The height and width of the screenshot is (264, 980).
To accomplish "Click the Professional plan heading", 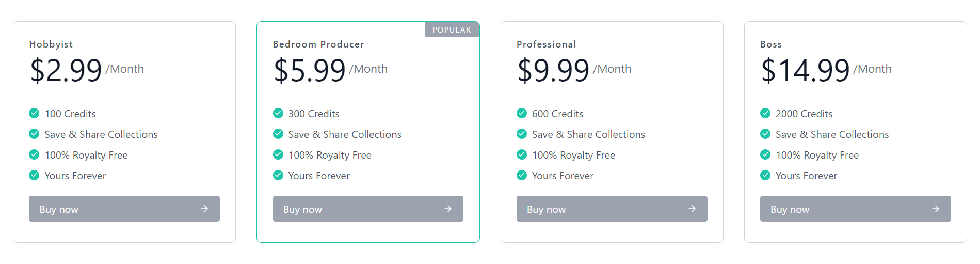I will pos(546,44).
